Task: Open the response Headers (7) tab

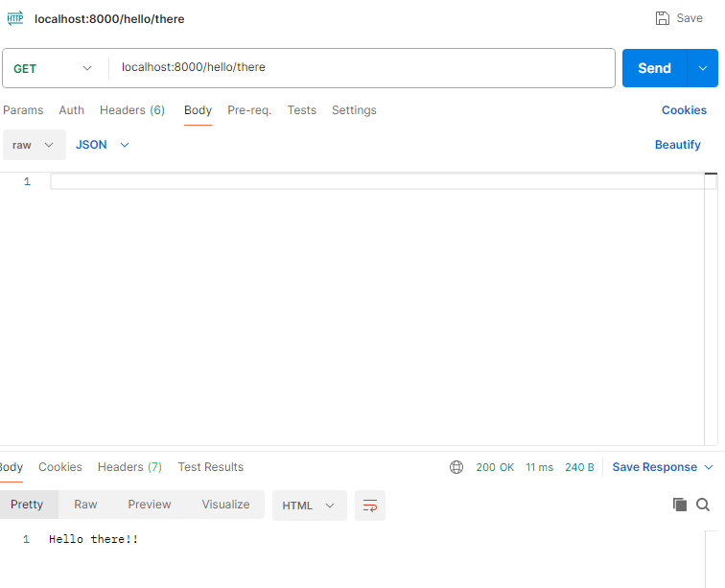Action: coord(129,467)
